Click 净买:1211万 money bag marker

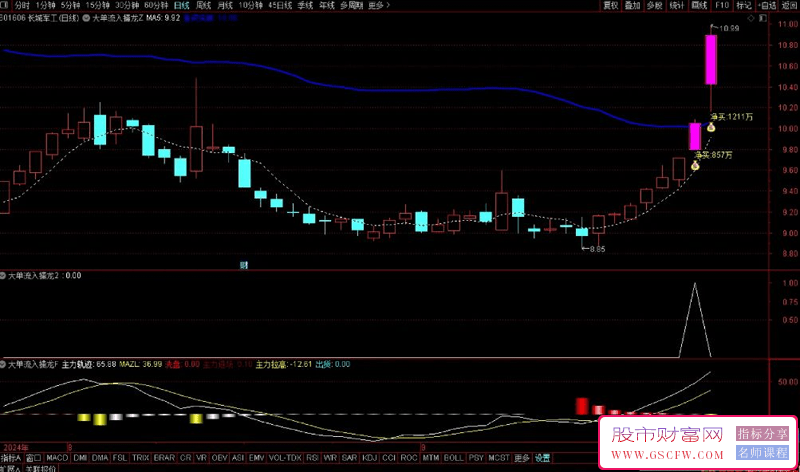pos(711,127)
